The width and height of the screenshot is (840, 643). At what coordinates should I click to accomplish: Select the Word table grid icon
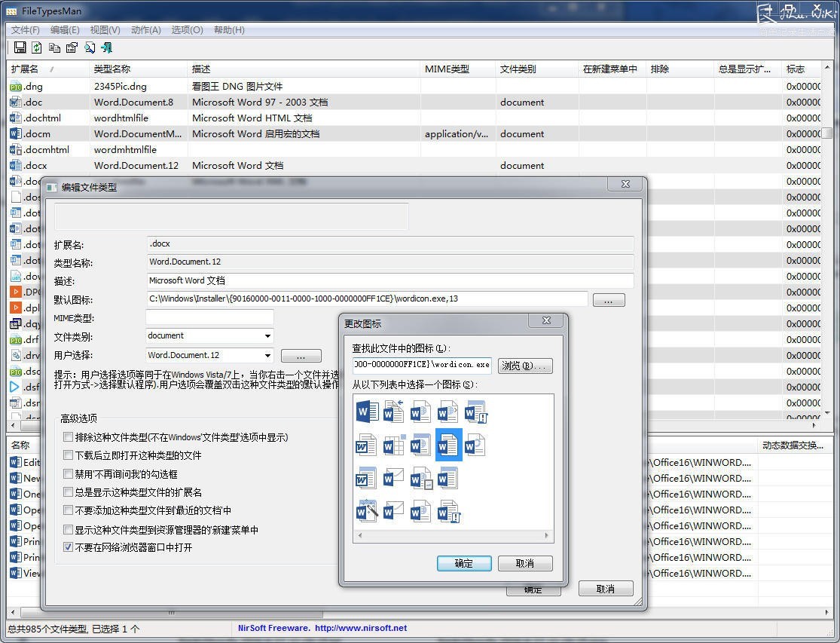coord(394,446)
